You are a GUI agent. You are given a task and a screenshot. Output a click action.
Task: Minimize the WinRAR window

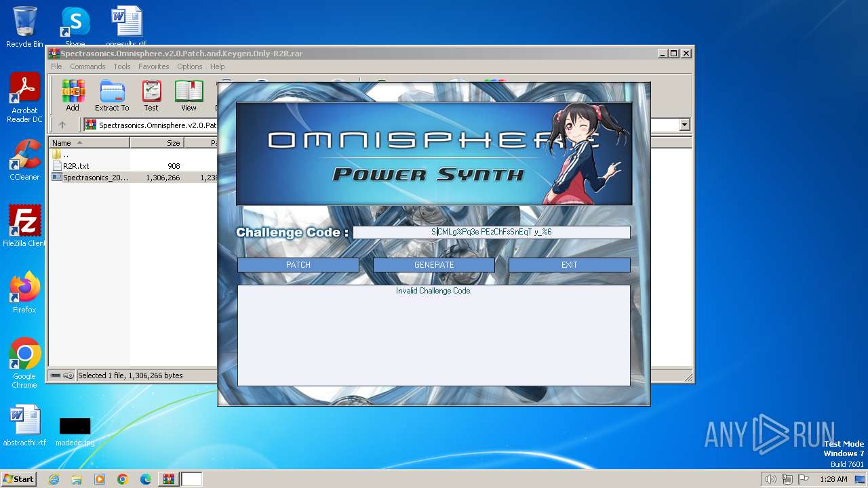[662, 53]
